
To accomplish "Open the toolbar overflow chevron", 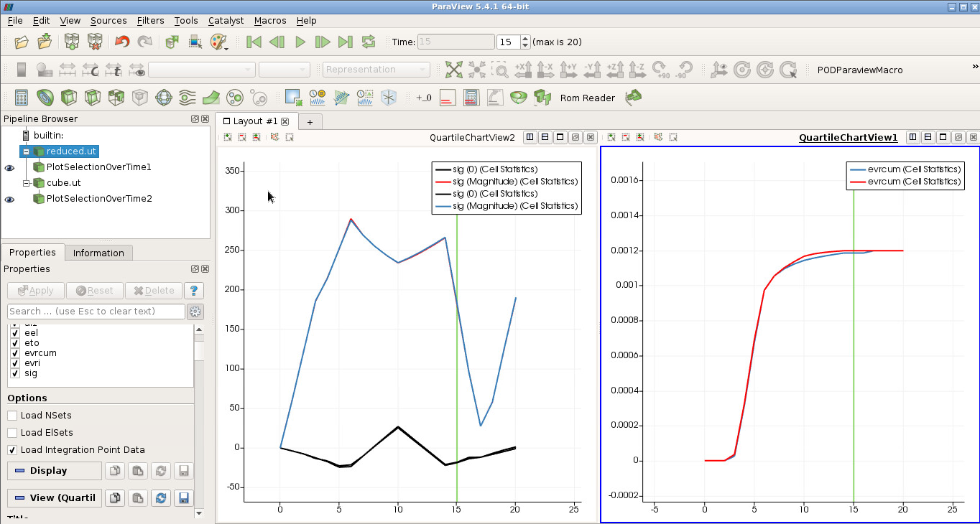I will [x=975, y=67].
